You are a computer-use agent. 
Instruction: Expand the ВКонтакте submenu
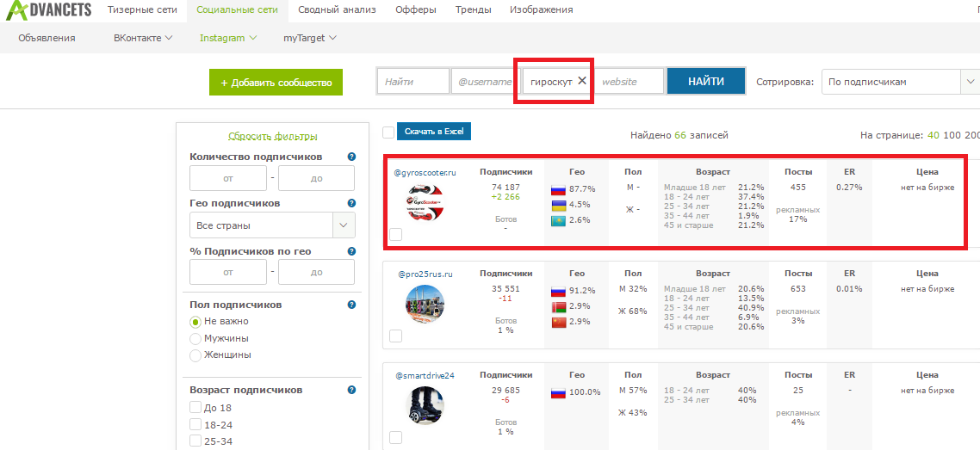(142, 38)
